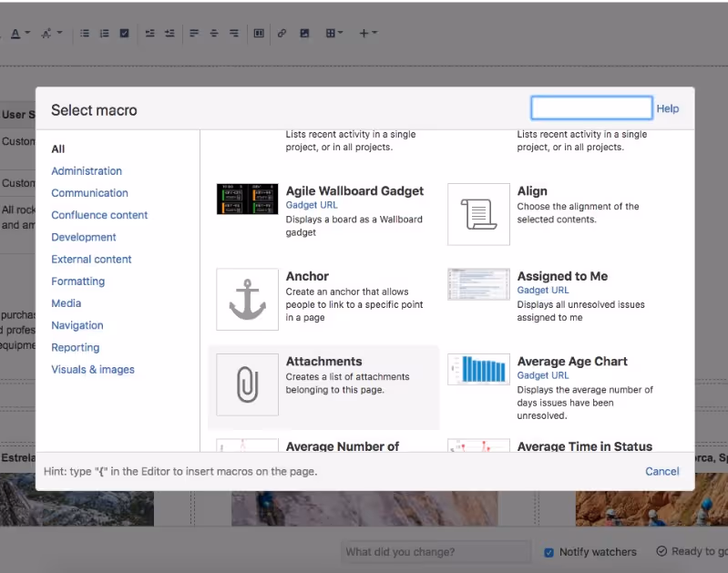
Task: Filter macros by Administration
Action: pyautogui.click(x=87, y=171)
